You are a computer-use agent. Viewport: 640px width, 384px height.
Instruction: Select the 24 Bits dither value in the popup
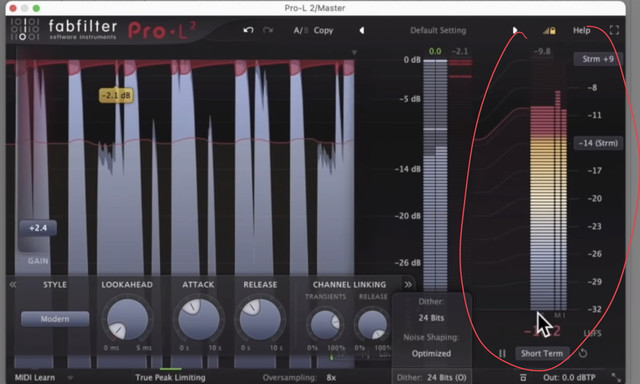pyautogui.click(x=431, y=318)
